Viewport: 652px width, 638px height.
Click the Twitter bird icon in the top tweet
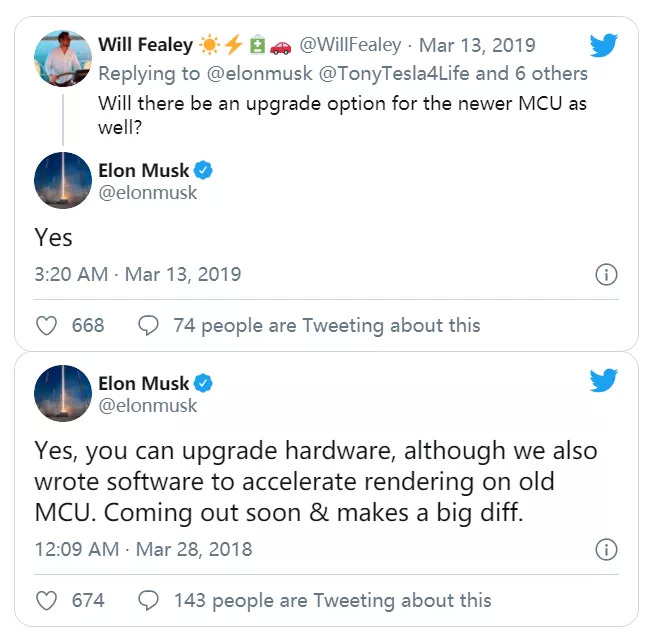pos(604,46)
